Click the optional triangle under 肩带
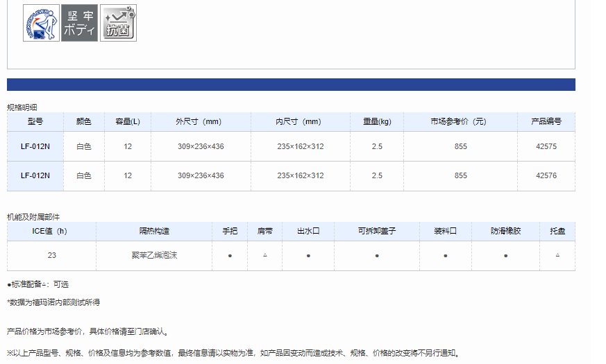Image resolution: width=606 pixels, height=364 pixels. pyautogui.click(x=265, y=255)
